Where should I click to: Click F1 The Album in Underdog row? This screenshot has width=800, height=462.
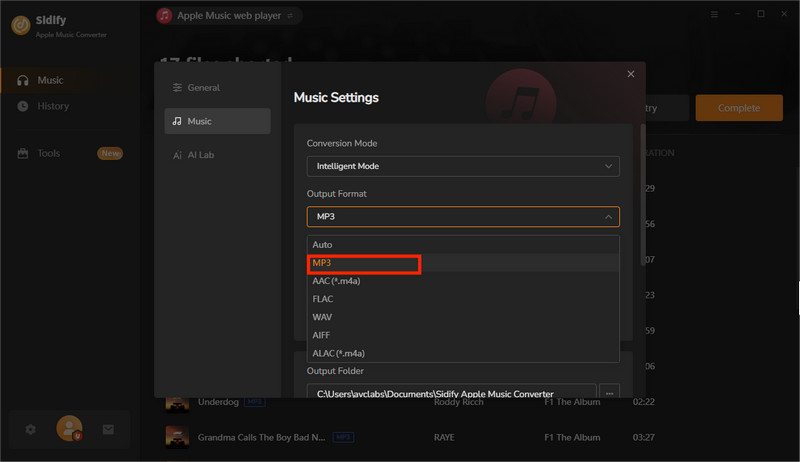tap(572, 402)
